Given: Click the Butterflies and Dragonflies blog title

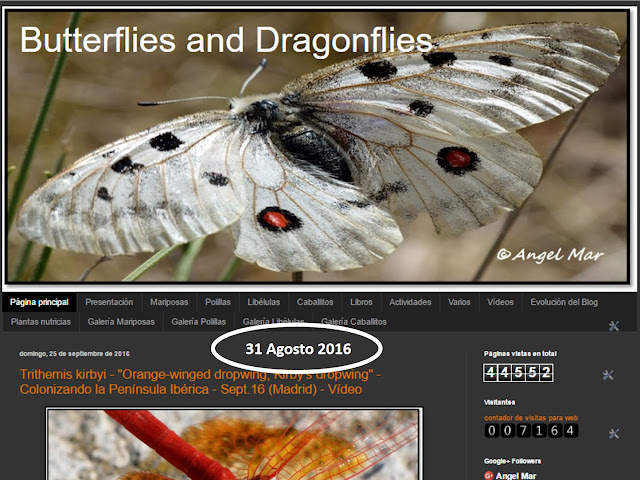Looking at the screenshot, I should 226,40.
